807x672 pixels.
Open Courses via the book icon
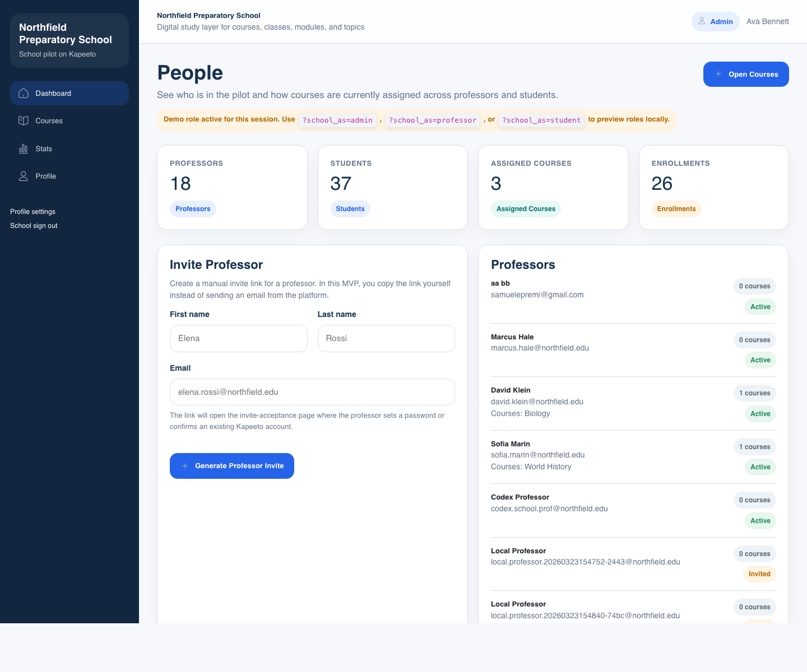click(24, 121)
